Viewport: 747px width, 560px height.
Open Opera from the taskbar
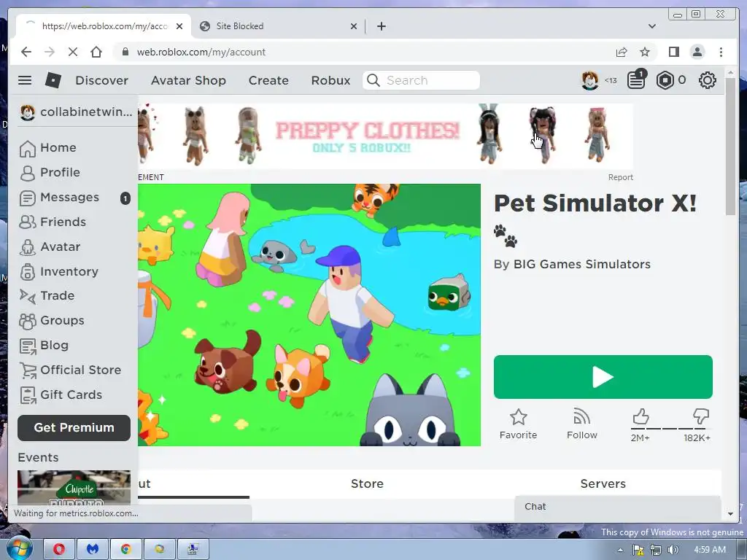[x=59, y=549]
